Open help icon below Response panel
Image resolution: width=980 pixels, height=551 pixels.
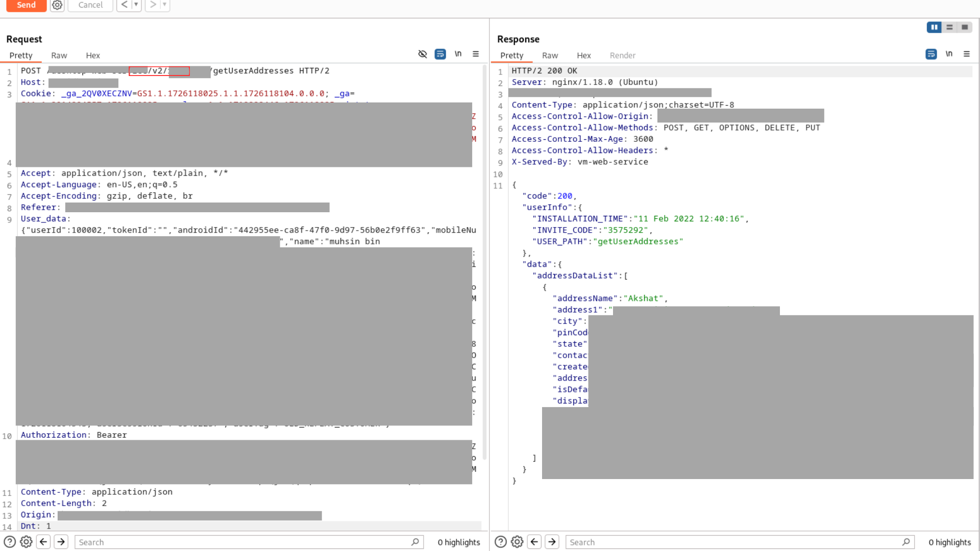[x=501, y=542]
